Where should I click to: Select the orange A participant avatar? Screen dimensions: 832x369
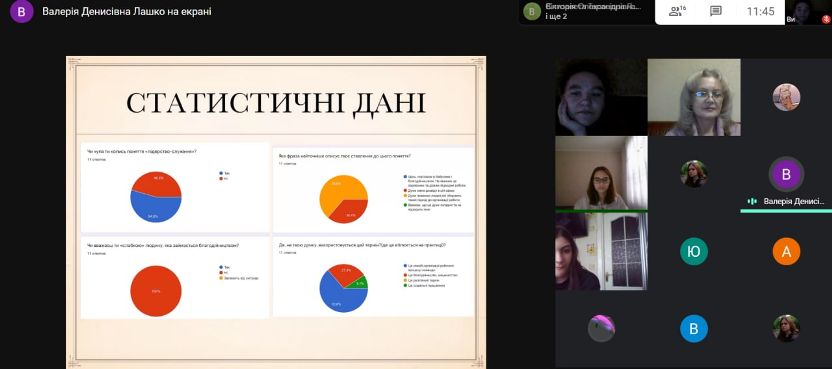coord(786,252)
